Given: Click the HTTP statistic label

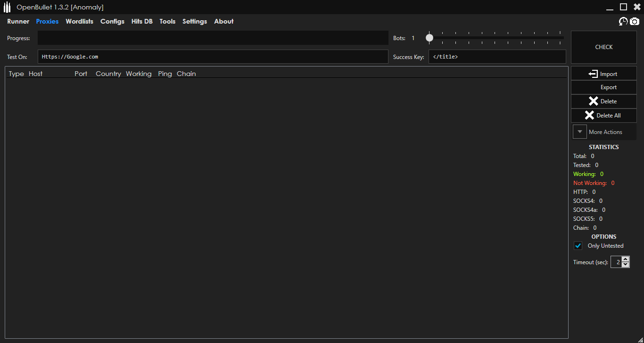Looking at the screenshot, I should pos(581,192).
